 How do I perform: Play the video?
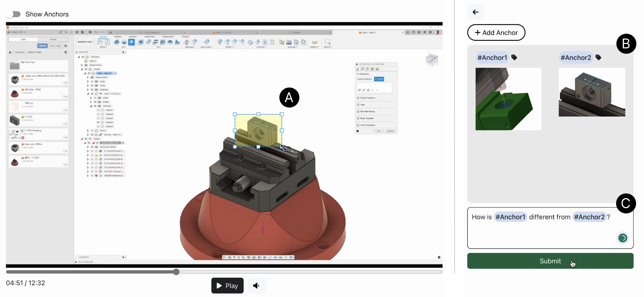click(227, 286)
